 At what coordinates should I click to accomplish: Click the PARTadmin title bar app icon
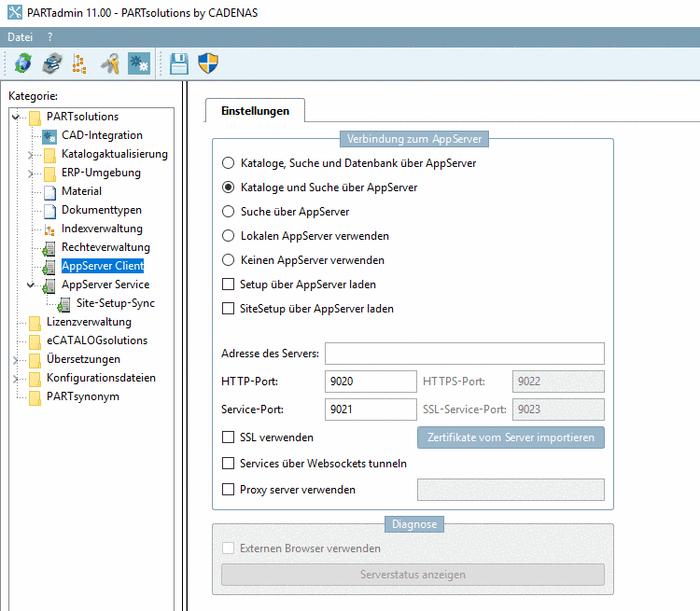coord(15,12)
